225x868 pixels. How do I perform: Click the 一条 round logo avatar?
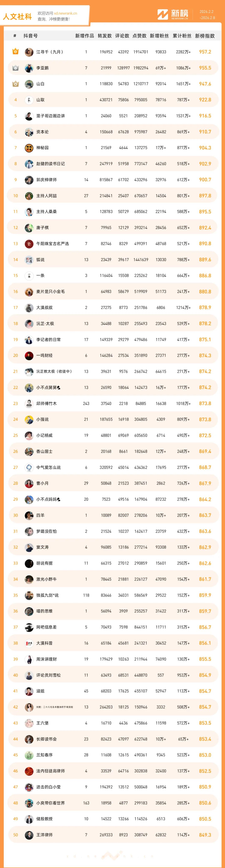29,276
